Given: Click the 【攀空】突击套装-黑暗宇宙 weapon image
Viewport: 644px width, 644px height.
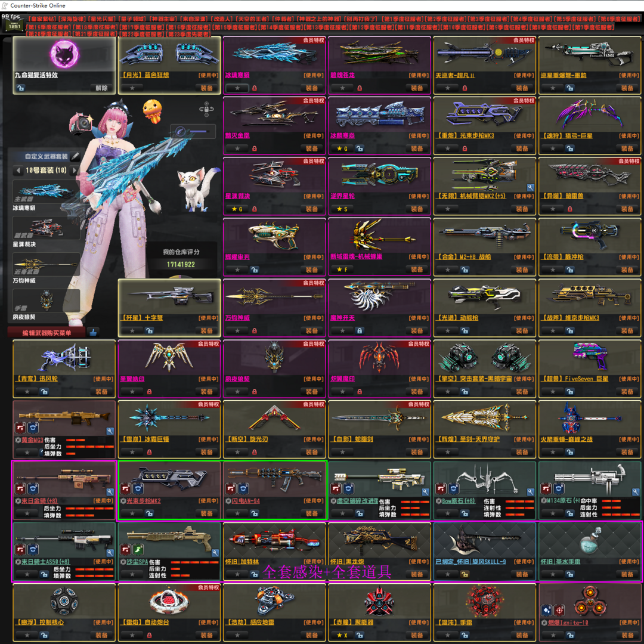Looking at the screenshot, I should tap(485, 357).
